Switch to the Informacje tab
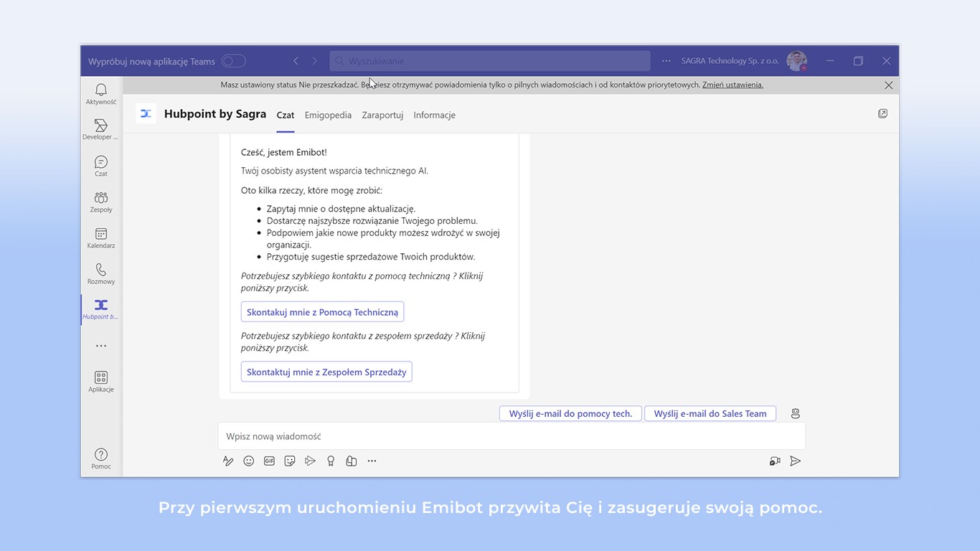This screenshot has width=980, height=551. [434, 115]
